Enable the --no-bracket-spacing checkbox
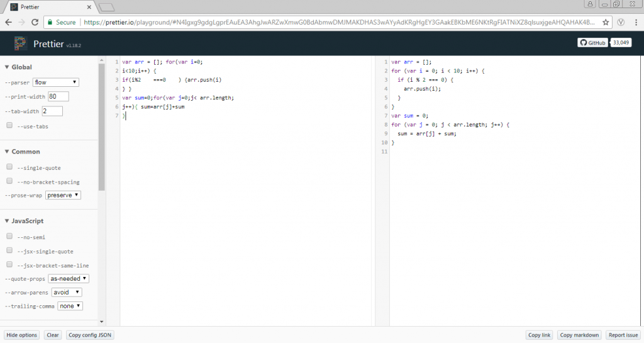Viewport: 644px width, 343px height. [9, 181]
